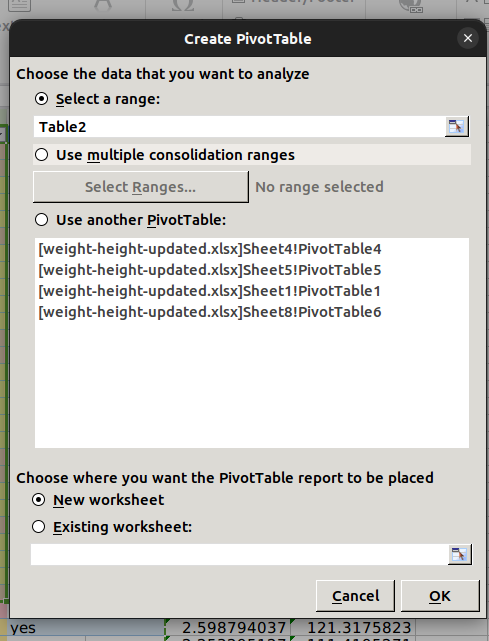
Task: Cancel the PivotTable creation
Action: pos(355,596)
